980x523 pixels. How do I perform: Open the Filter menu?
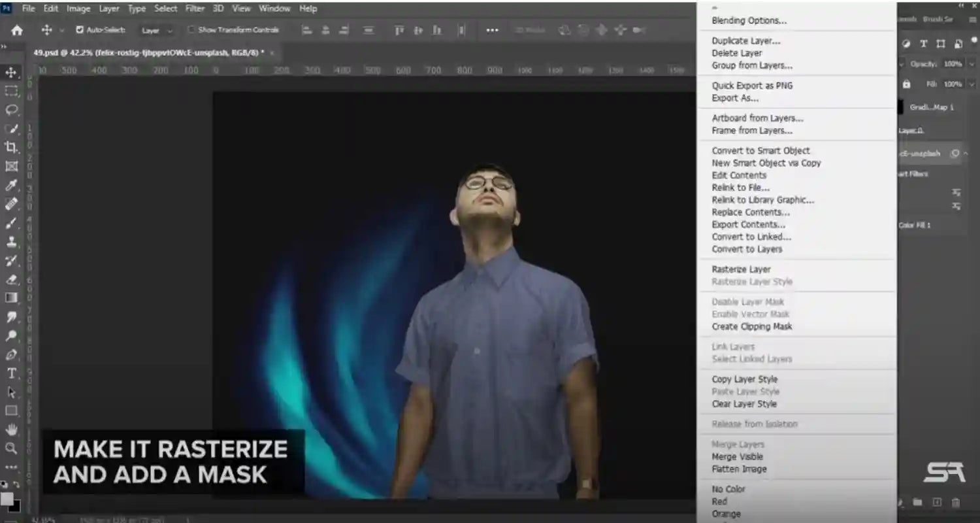coord(195,8)
